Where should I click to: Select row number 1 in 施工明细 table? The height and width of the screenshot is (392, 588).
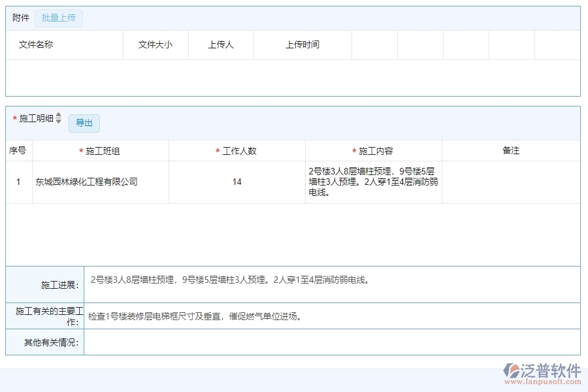point(18,182)
